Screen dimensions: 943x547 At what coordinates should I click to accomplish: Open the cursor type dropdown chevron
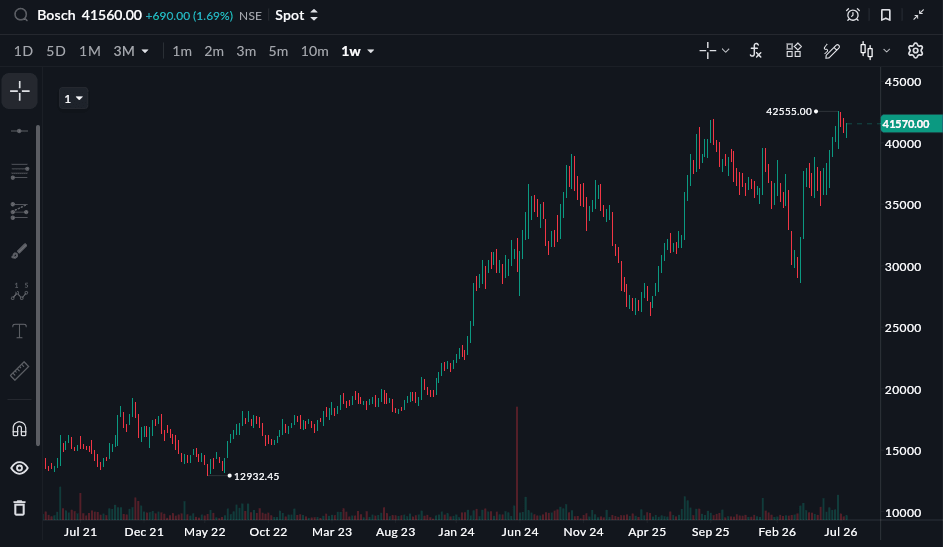coord(726,51)
